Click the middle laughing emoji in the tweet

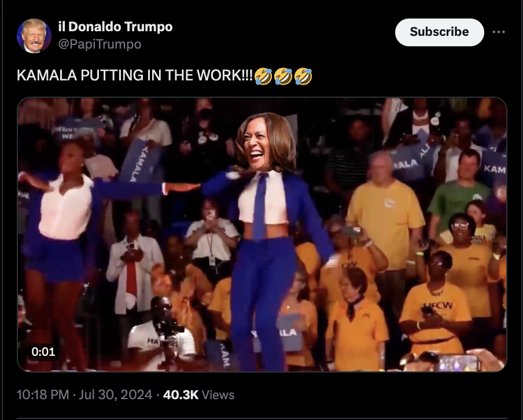283,76
